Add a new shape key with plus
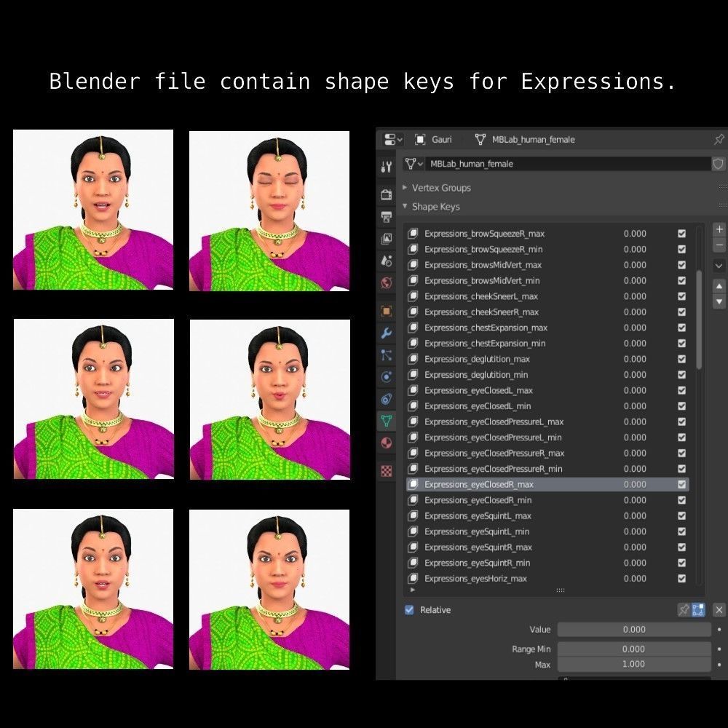The image size is (728, 728). (719, 229)
